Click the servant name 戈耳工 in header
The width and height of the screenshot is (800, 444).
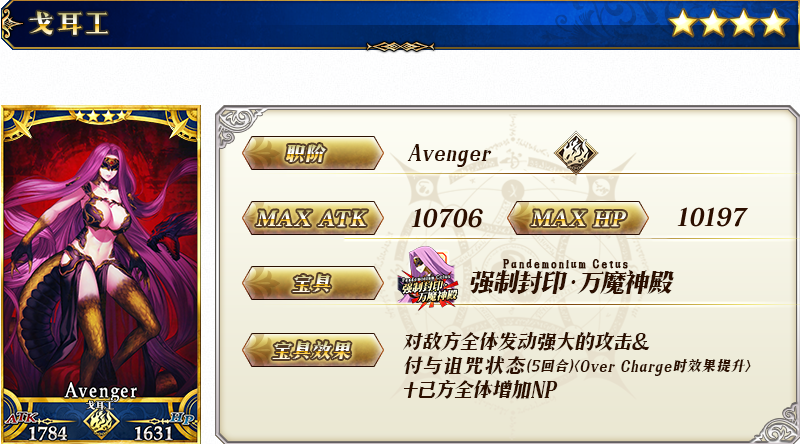pyautogui.click(x=68, y=24)
